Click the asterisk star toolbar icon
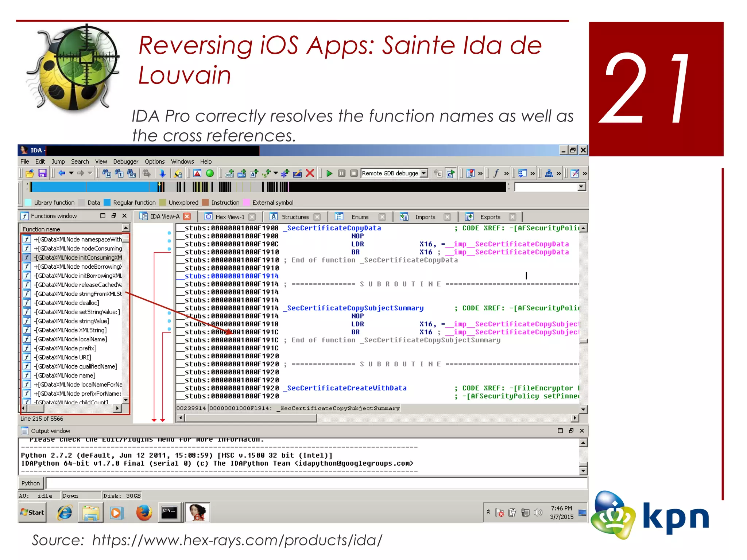Viewport: 747px width, 560px height. (x=285, y=174)
